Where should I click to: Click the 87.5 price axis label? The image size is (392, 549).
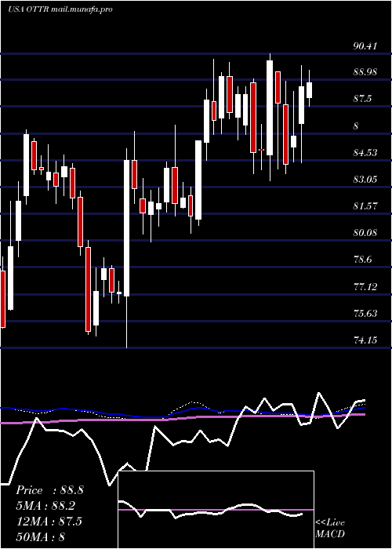pyautogui.click(x=362, y=99)
